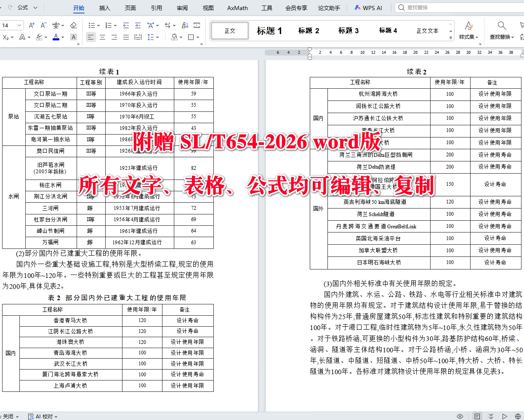The image size is (524, 420).
Task: Toggle character shading with highlighted A icon
Action: 73,37
